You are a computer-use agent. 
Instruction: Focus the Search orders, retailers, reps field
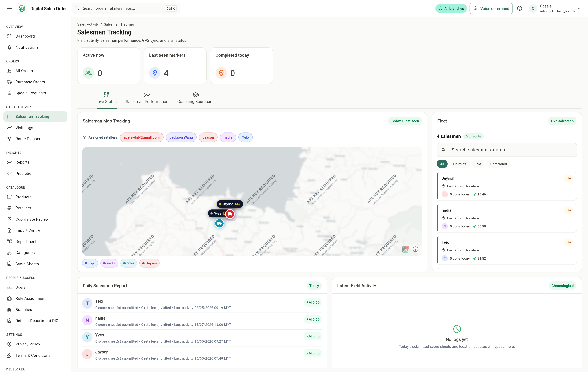pos(126,9)
